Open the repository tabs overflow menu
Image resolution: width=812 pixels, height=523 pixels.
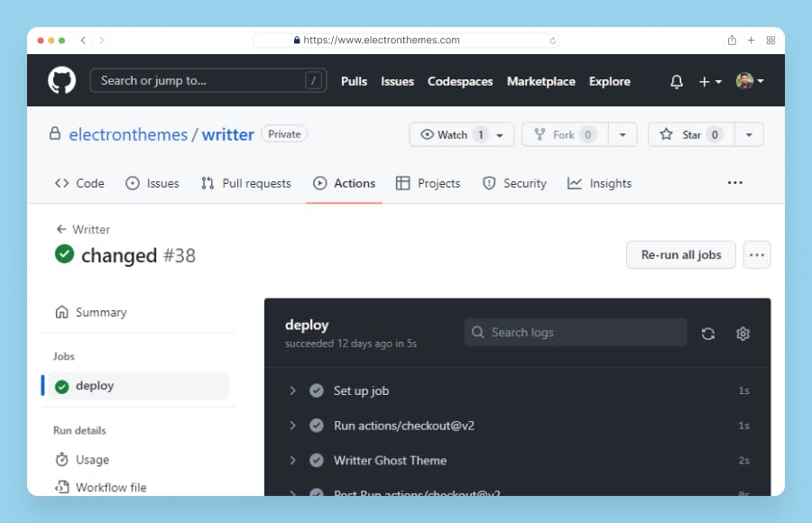pos(734,183)
